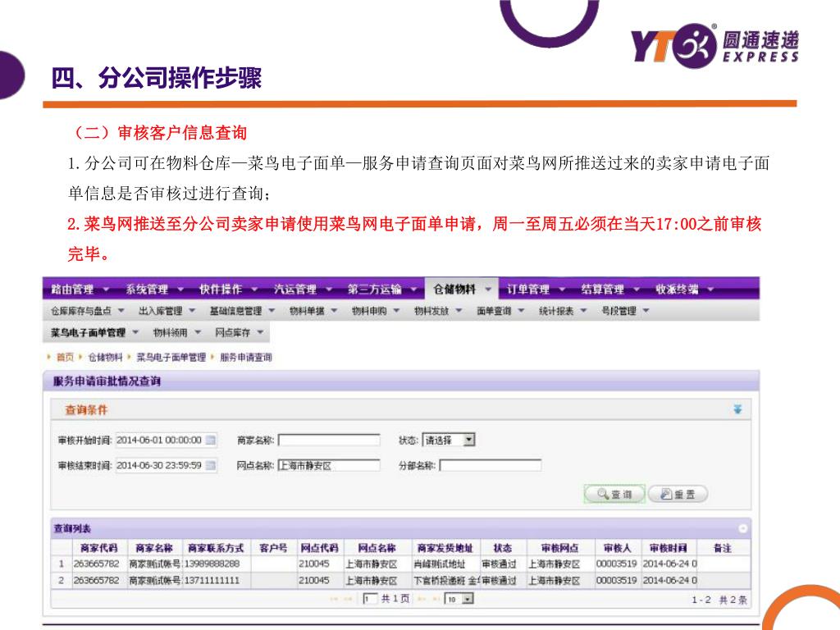Expand 物料申购 submenu

pyautogui.click(x=376, y=311)
